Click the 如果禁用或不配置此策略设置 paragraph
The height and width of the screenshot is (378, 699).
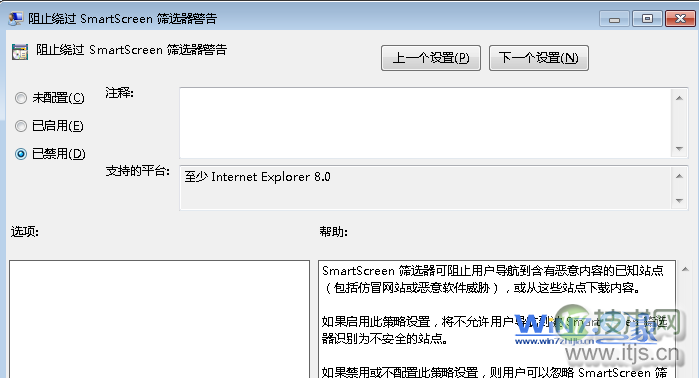tap(494, 372)
